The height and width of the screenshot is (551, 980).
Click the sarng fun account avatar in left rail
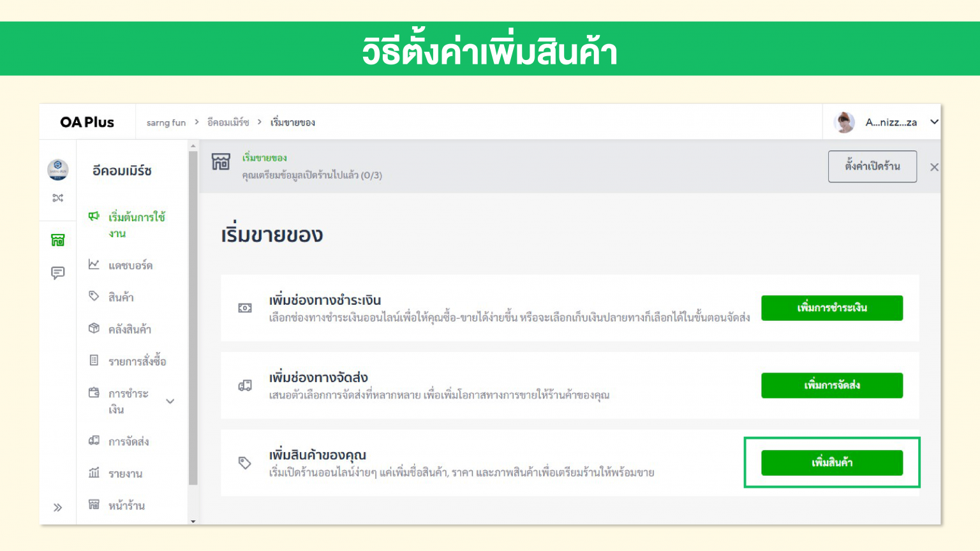tap(58, 170)
